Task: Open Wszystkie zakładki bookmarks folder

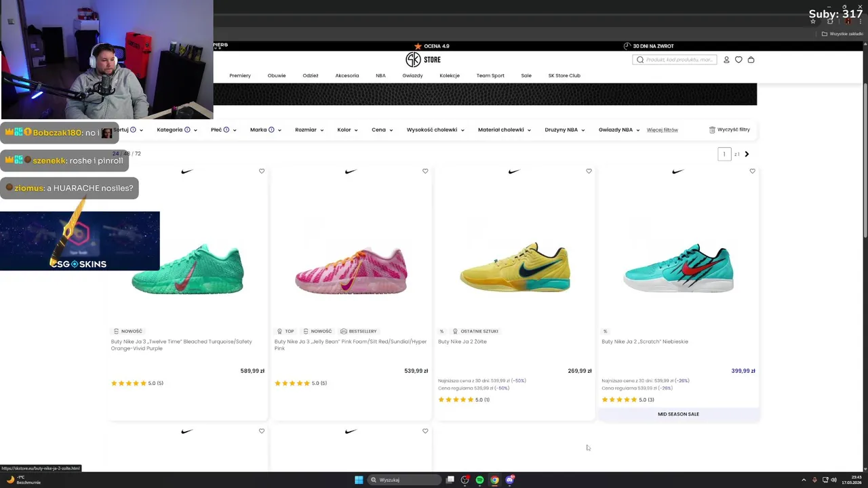Action: click(842, 34)
